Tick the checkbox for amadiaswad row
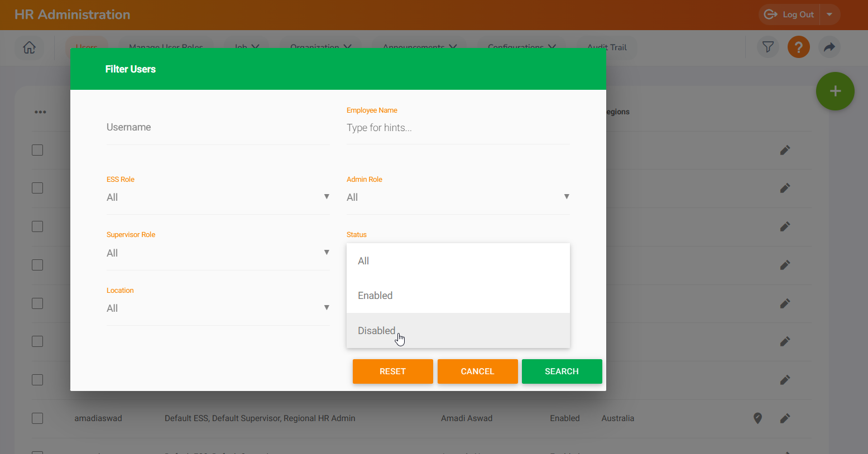Viewport: 868px width, 454px height. point(37,418)
